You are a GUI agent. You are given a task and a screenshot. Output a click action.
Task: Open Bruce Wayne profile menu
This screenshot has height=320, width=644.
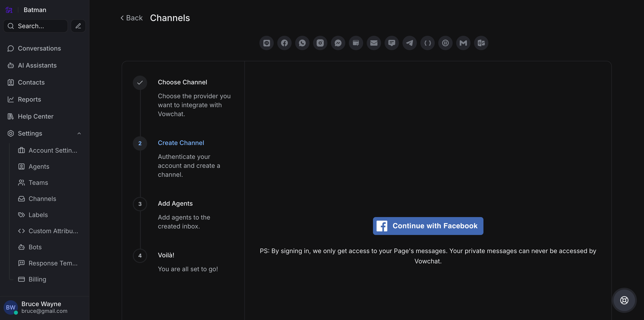[41, 307]
